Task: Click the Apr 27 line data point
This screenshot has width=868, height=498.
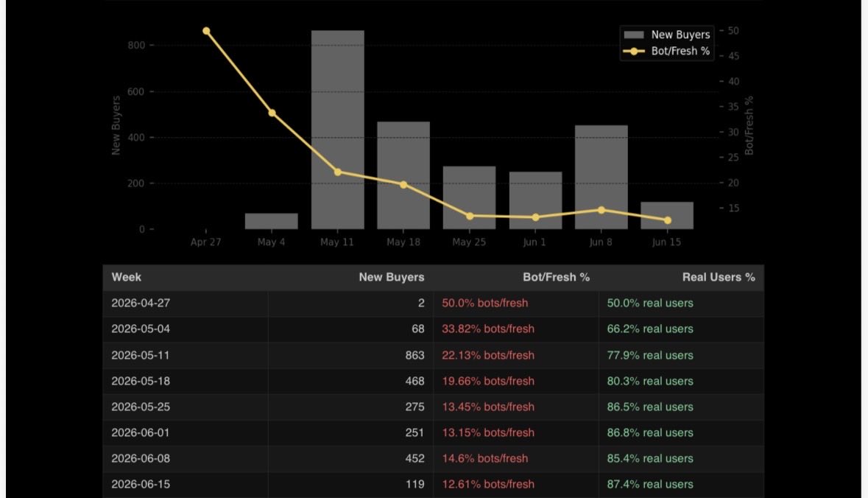Action: click(x=206, y=31)
